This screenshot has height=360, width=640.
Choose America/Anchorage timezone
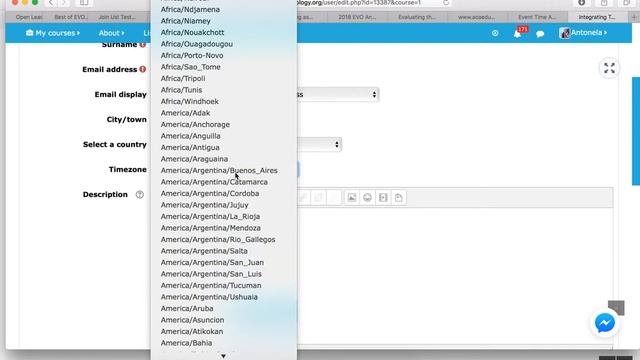pos(195,124)
